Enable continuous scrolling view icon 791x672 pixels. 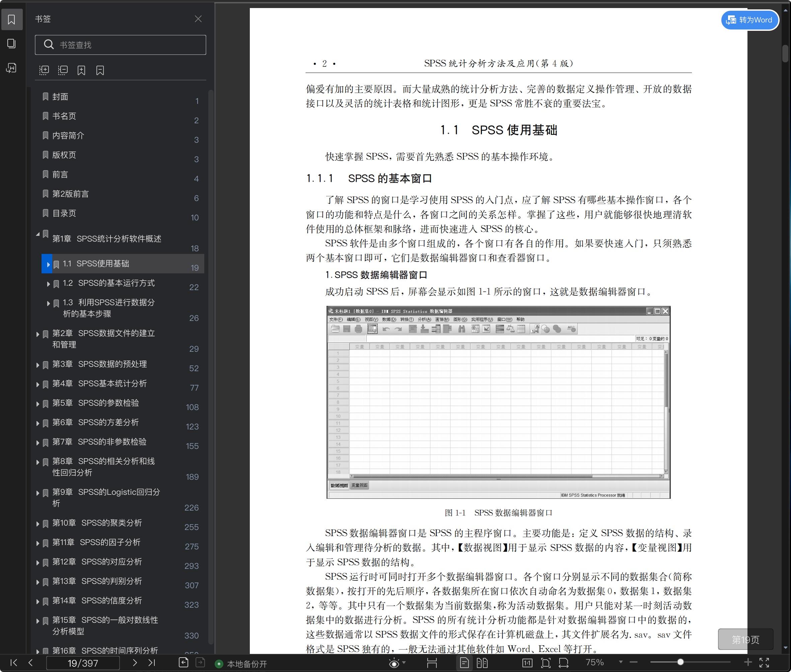pyautogui.click(x=432, y=663)
